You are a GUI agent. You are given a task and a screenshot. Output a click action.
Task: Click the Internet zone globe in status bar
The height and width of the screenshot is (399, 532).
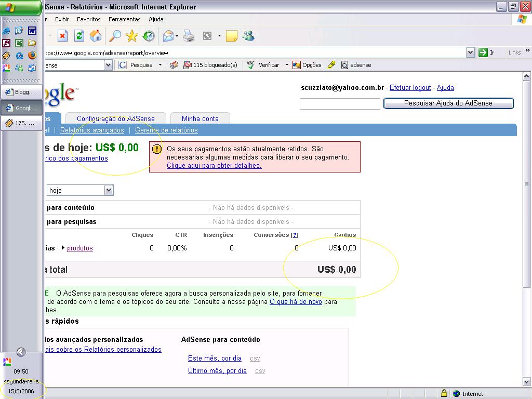457,394
